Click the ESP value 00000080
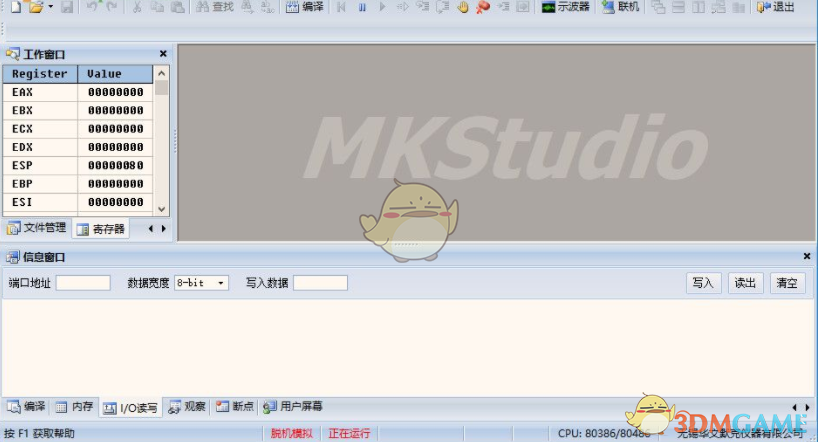Image resolution: width=818 pixels, height=442 pixels. tap(115, 165)
